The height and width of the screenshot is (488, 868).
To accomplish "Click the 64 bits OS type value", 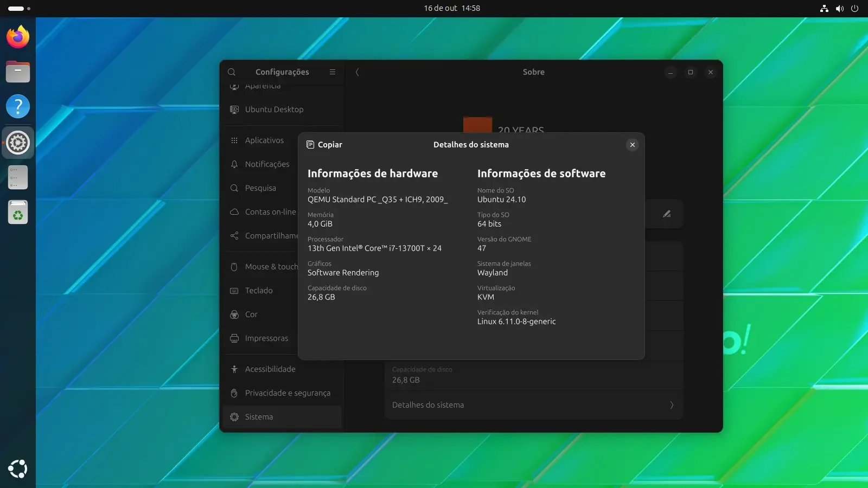I will 489,224.
